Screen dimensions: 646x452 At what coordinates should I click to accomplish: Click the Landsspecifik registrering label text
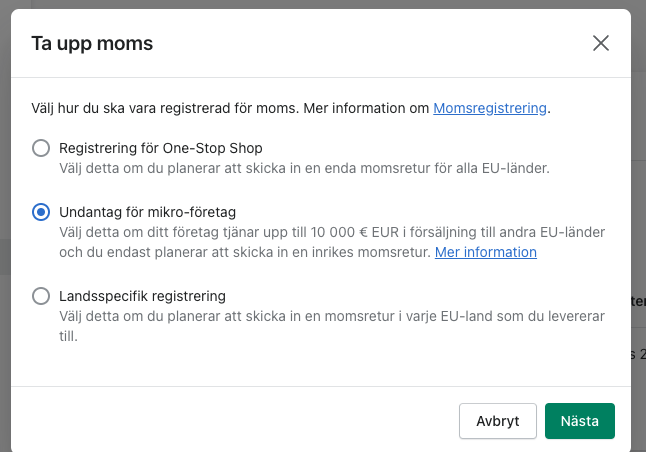coord(143,296)
